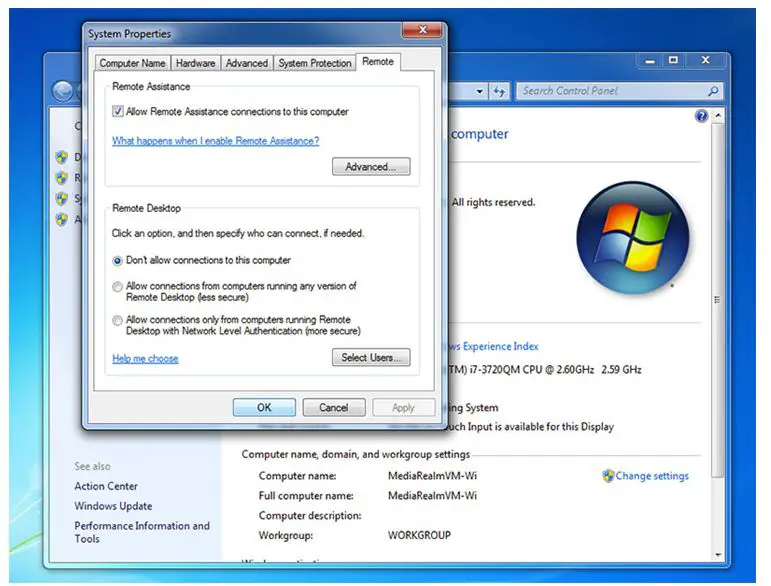Click the vertical scrollbar thumb in Control Panel

click(x=717, y=300)
